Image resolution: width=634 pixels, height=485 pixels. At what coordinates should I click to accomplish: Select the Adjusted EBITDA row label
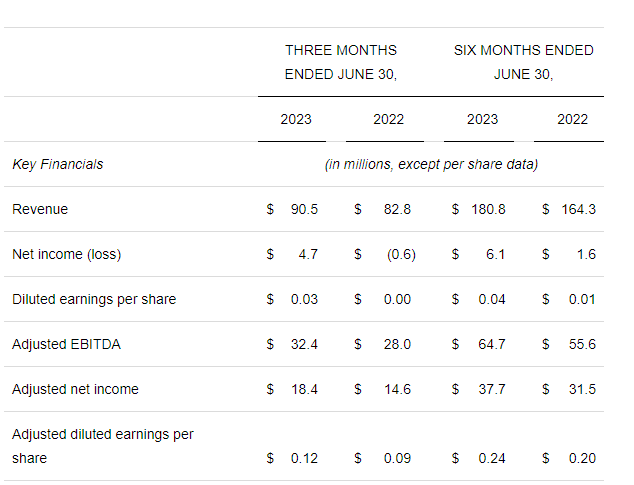(x=62, y=344)
